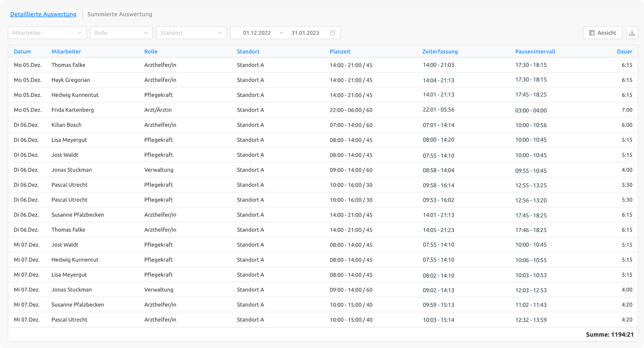The image size is (644, 348).
Task: Select the Frida Kartenberg employee name
Action: pyautogui.click(x=73, y=110)
